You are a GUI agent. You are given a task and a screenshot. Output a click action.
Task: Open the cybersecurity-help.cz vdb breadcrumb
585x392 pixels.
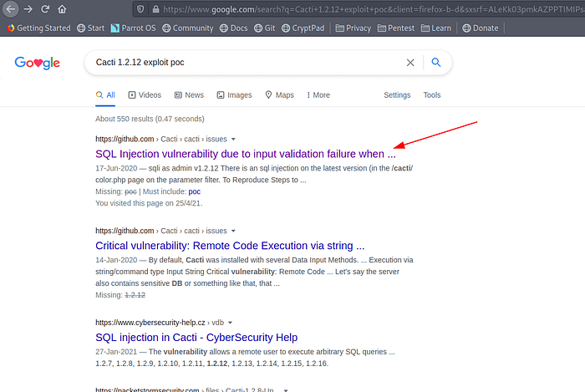[160, 323]
